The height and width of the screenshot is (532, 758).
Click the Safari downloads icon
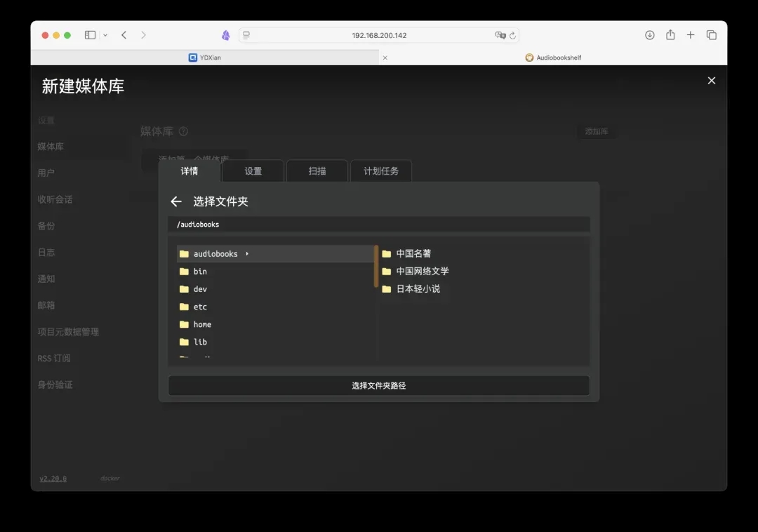(649, 35)
